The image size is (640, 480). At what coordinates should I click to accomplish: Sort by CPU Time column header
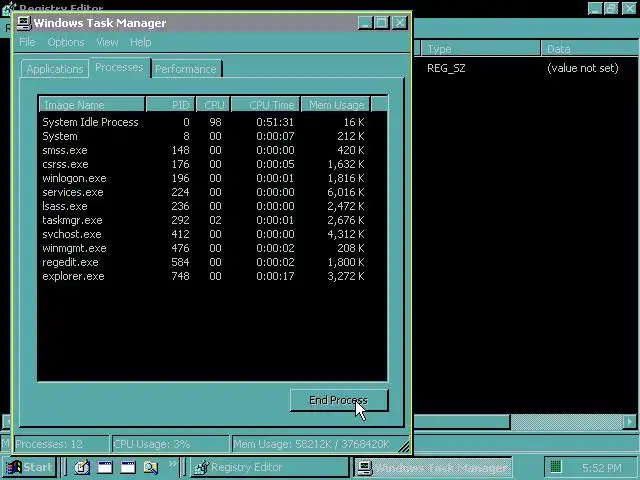266,104
